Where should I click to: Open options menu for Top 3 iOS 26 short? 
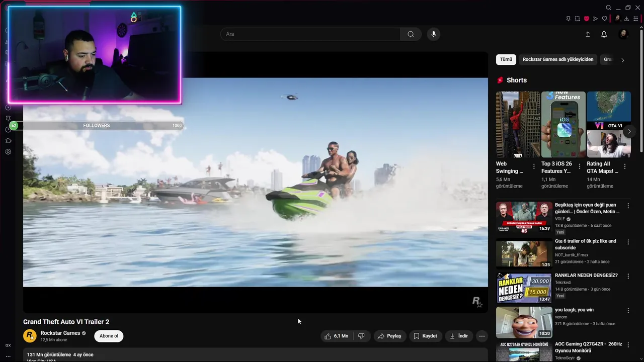[579, 166]
